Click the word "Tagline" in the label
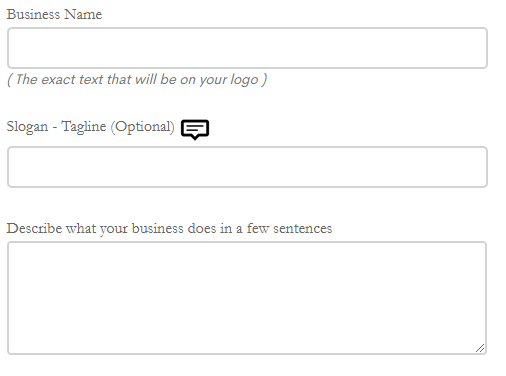The height and width of the screenshot is (376, 506). click(84, 127)
